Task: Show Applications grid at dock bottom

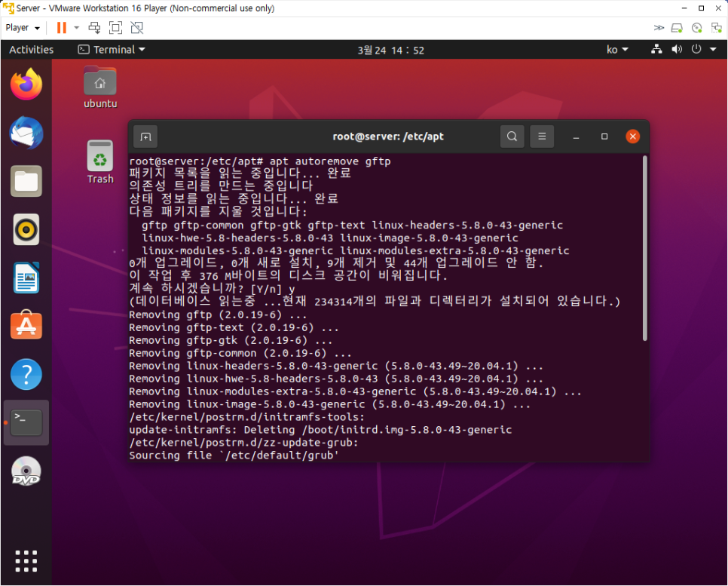Action: point(26,561)
